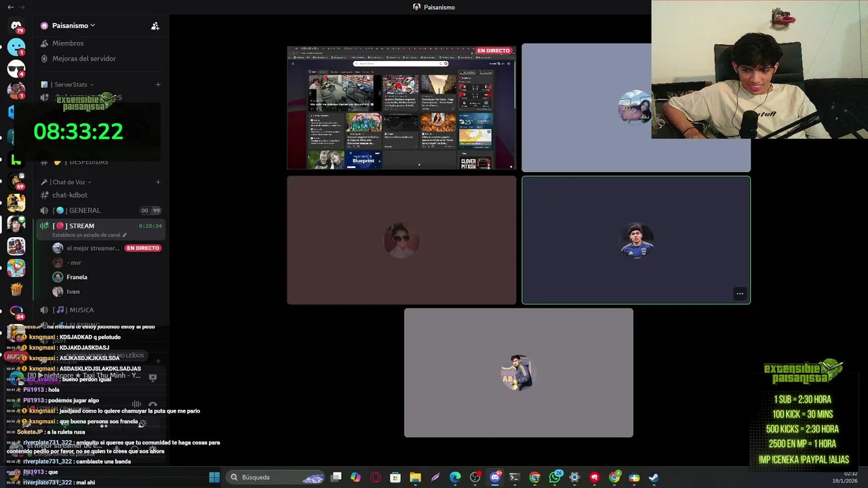Open WhatsApp from the taskbar
This screenshot has height=488, width=868.
(555, 477)
